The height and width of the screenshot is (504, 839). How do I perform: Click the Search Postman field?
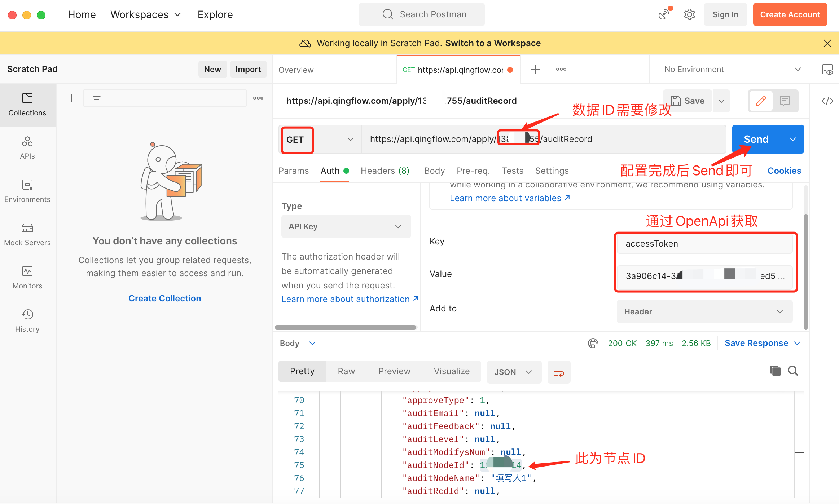point(421,14)
